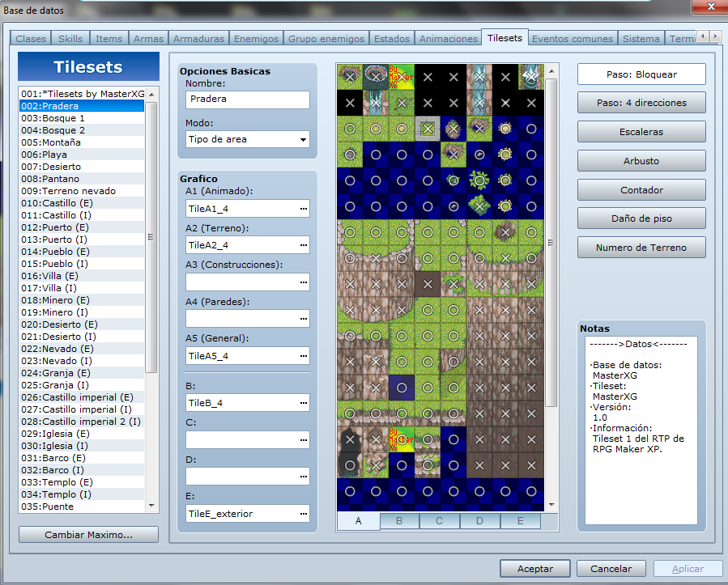Open the Armas tab
The image size is (728, 585).
[x=148, y=39]
